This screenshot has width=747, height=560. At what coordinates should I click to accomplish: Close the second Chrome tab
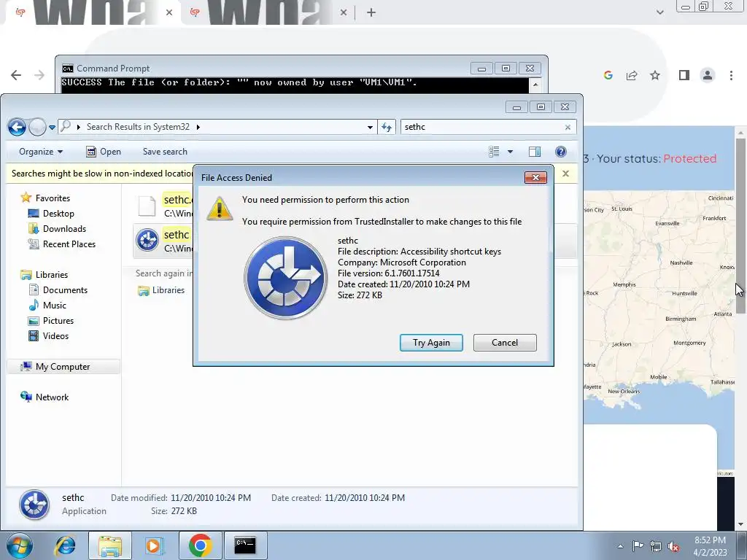[x=344, y=12]
